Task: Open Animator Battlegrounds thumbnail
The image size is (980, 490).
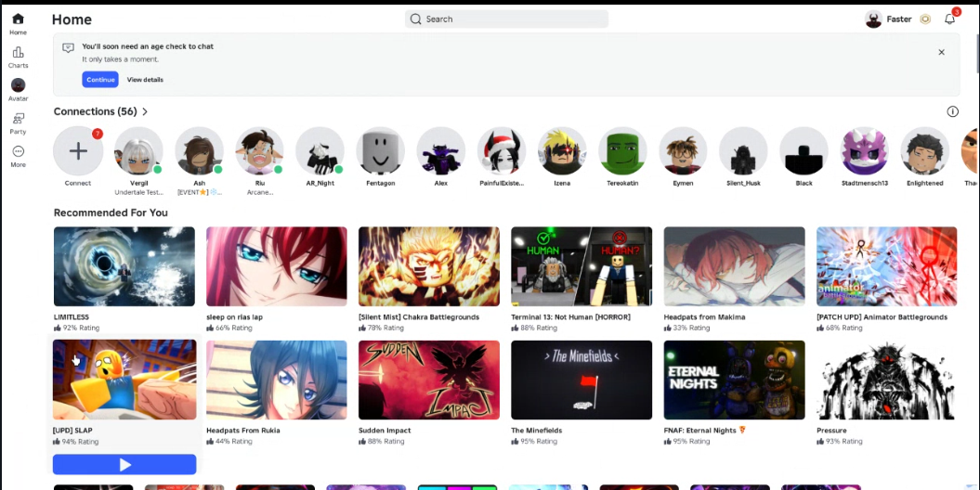Action: point(886,266)
